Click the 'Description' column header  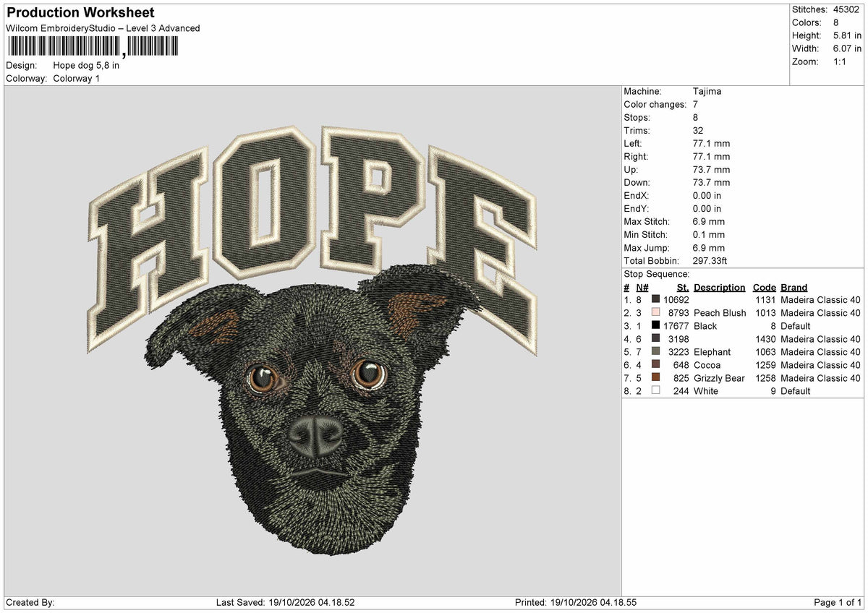(x=719, y=287)
